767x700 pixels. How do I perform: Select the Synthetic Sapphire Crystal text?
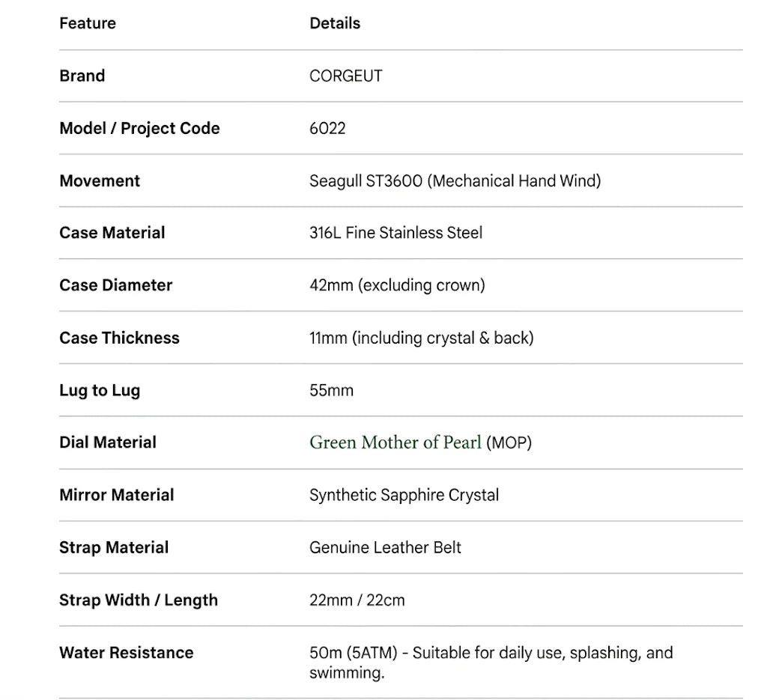point(404,495)
